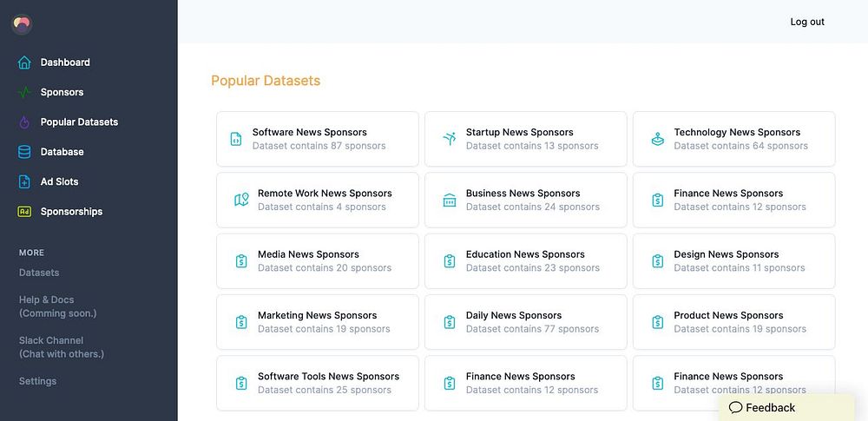Click the app logo in sidebar
Image resolution: width=868 pixels, height=421 pixels.
coord(22,23)
